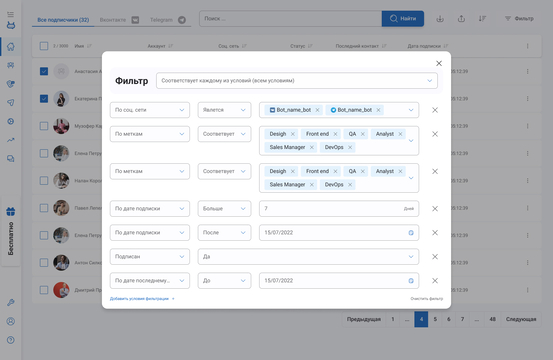Open the analytics trend line icon
This screenshot has width=553, height=360.
pos(11,140)
